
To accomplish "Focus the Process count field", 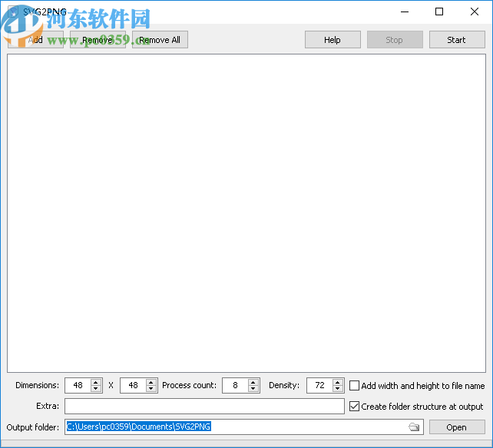I will [235, 385].
